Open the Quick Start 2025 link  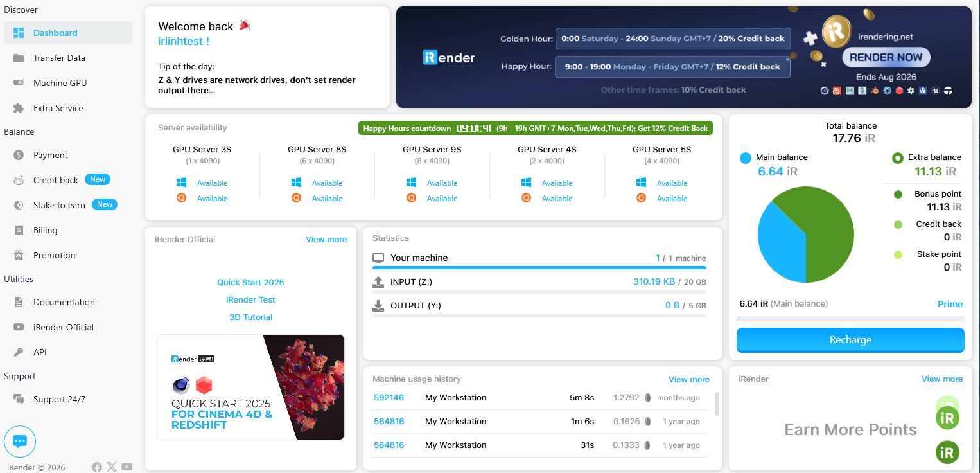coord(250,282)
